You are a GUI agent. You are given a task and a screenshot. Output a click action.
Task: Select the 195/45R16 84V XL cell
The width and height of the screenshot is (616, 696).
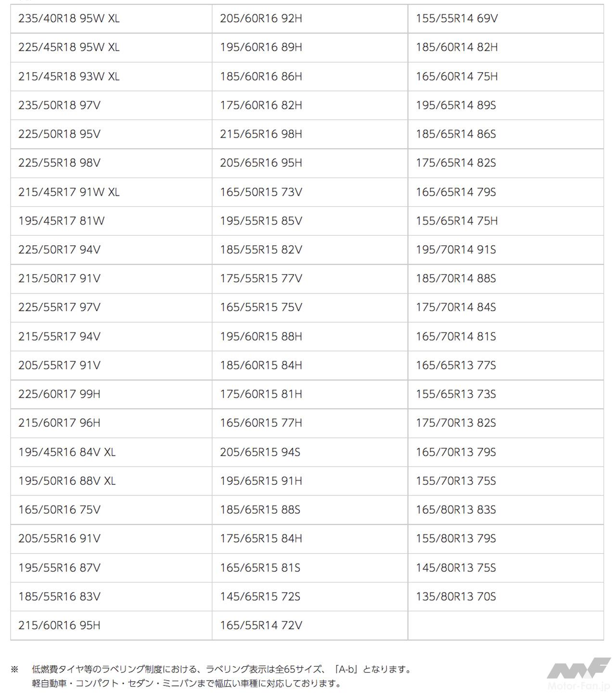[x=67, y=452]
